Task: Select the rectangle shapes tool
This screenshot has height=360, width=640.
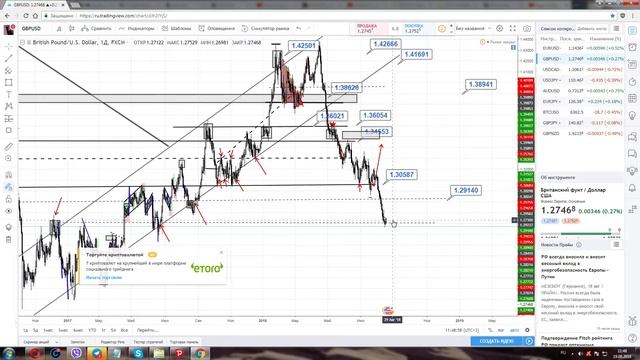Action: (x=9, y=82)
